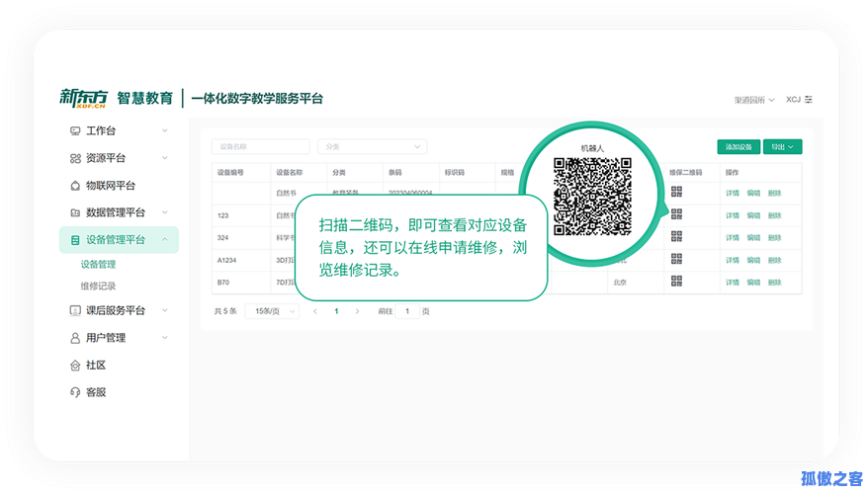Open 物联网平台 menu item
868x494 pixels.
110,186
